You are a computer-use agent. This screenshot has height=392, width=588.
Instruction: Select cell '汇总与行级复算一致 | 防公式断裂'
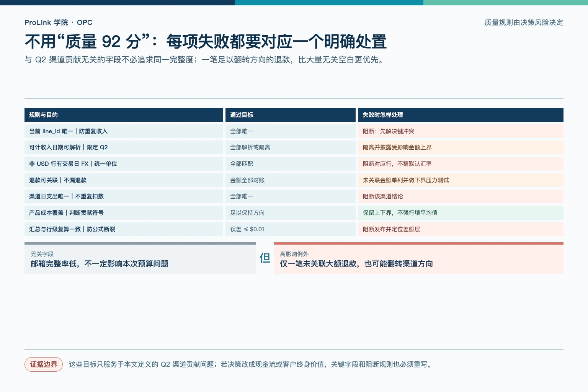point(124,229)
